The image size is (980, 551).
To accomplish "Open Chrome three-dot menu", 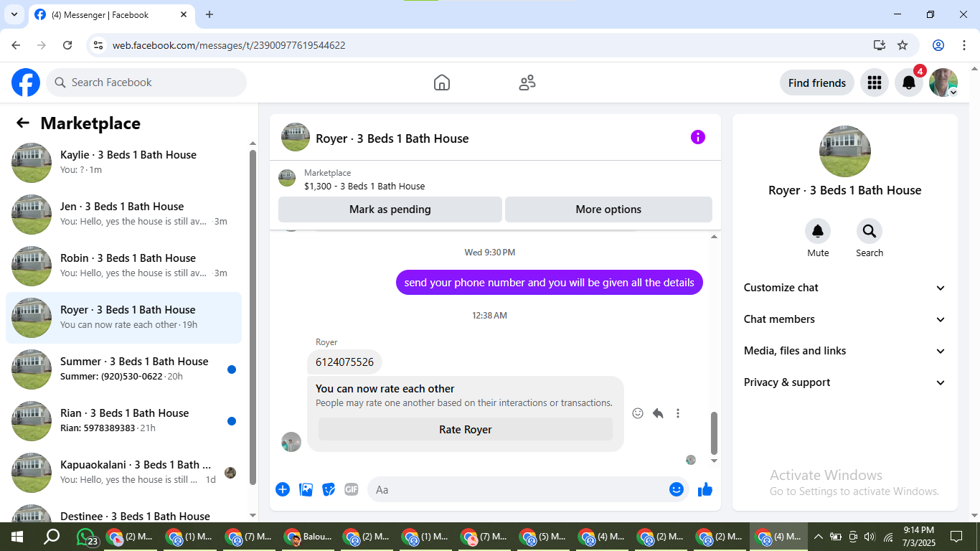I will pyautogui.click(x=963, y=45).
